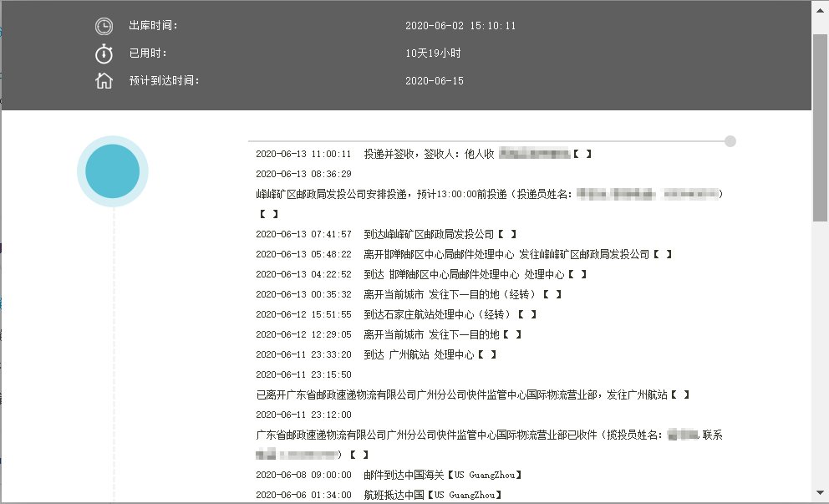Click the 国际物流营业部已收件 entry
This screenshot has height=504, width=829.
coord(489,445)
